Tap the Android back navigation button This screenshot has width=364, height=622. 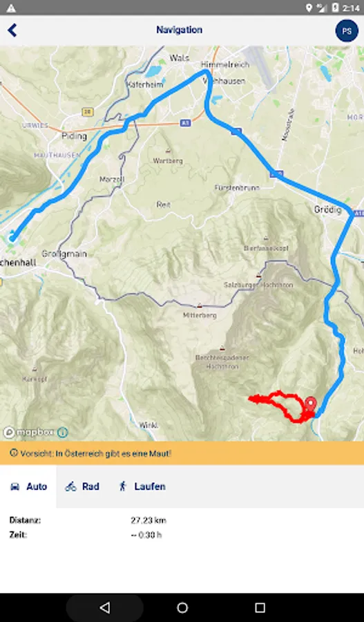(105, 607)
